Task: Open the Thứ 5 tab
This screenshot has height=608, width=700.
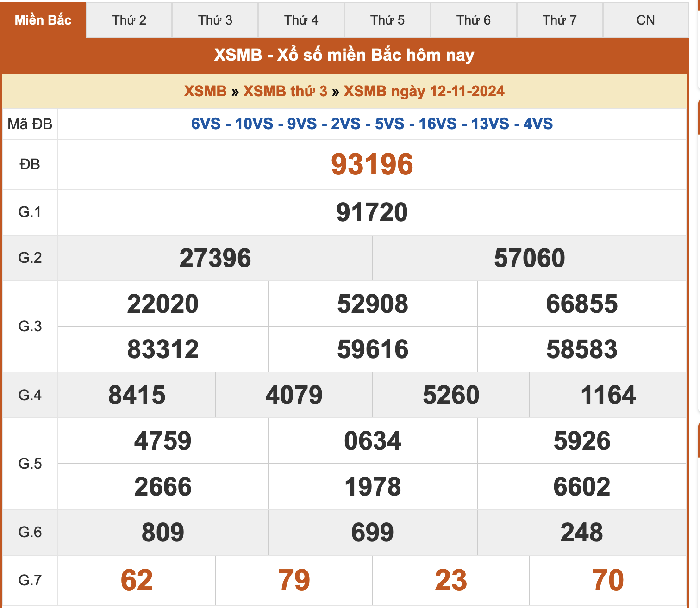Action: (x=387, y=20)
